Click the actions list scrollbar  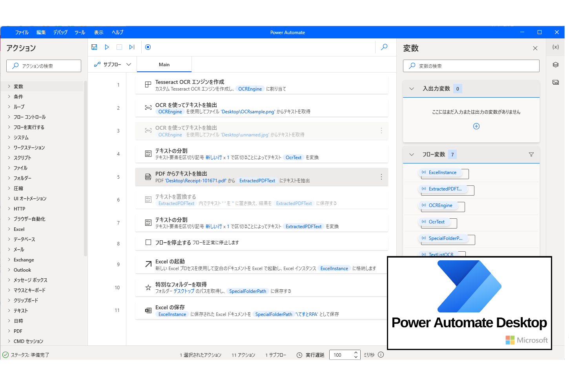tap(86, 169)
